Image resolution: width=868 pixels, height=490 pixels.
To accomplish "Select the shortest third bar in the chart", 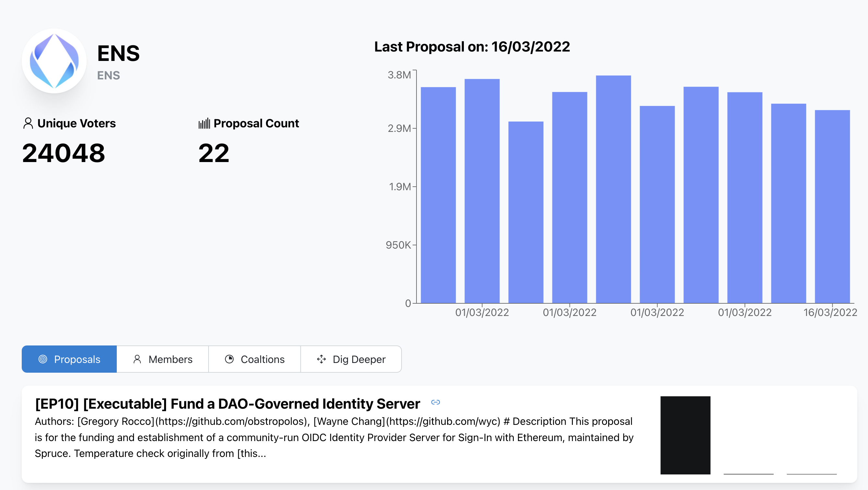I will [526, 212].
